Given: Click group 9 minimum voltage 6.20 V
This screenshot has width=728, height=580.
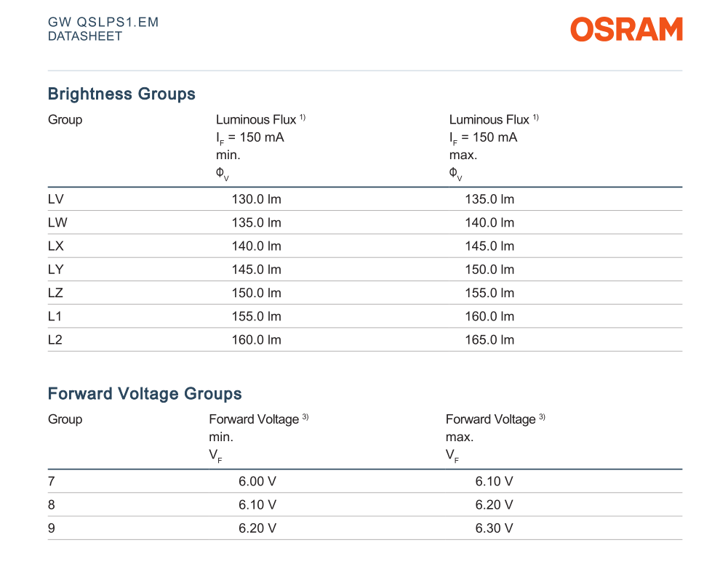Looking at the screenshot, I should [257, 528].
